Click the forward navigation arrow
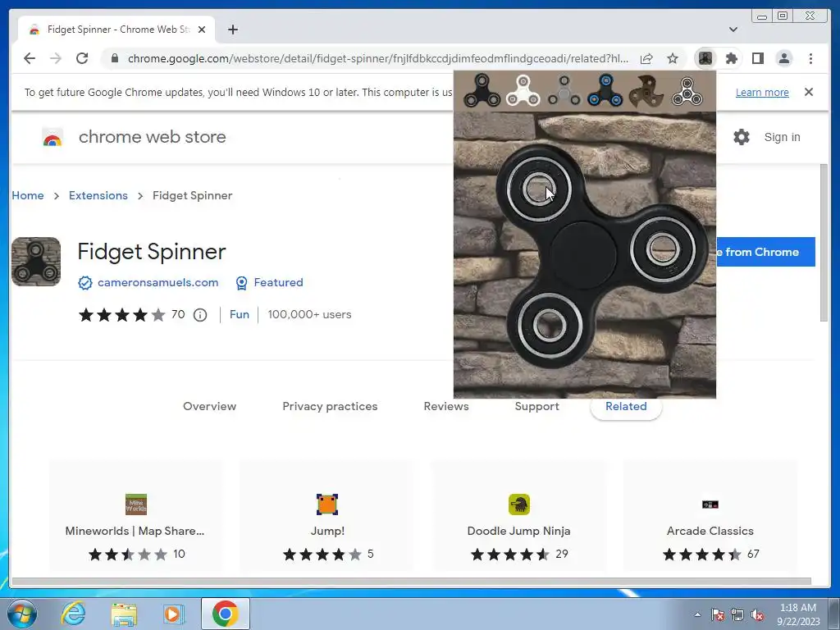Viewport: 840px width, 630px height. (56, 58)
